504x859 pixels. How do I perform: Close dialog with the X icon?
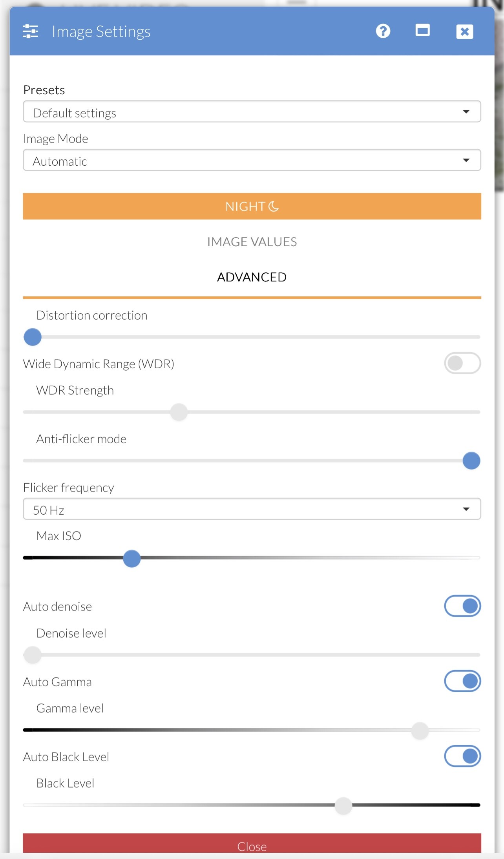(464, 31)
